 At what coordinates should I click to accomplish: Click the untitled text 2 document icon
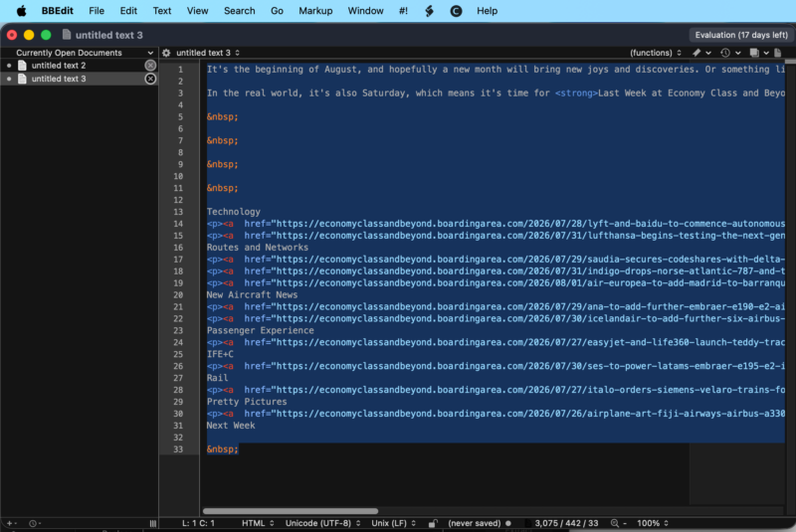click(22, 66)
